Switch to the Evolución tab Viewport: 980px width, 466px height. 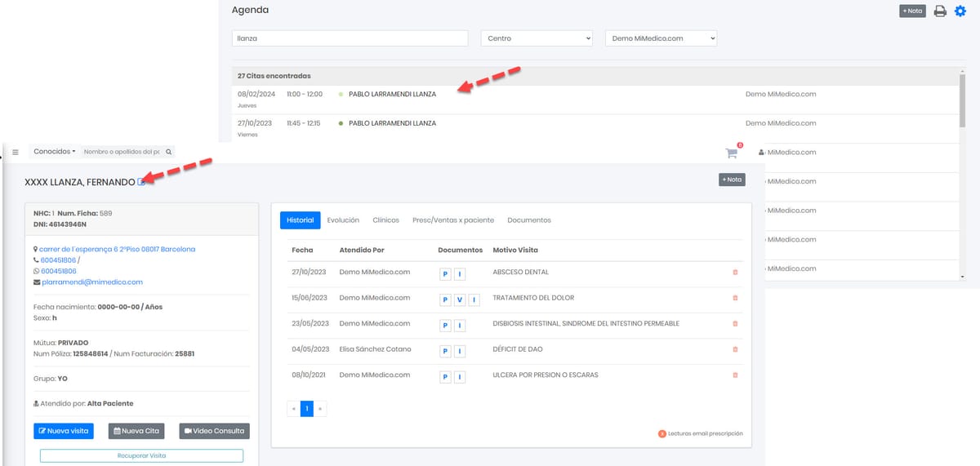(x=343, y=220)
